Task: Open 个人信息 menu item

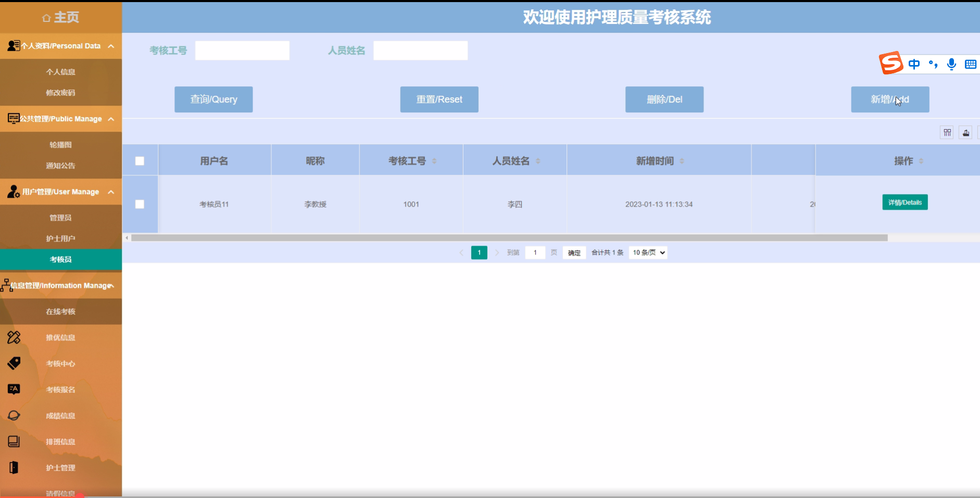Action: [61, 72]
